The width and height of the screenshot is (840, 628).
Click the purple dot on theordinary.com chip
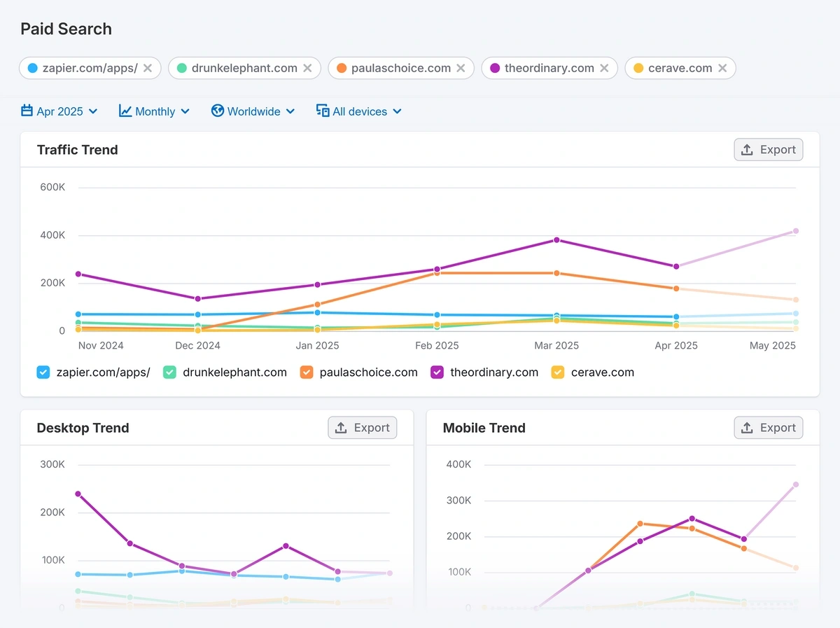[495, 68]
